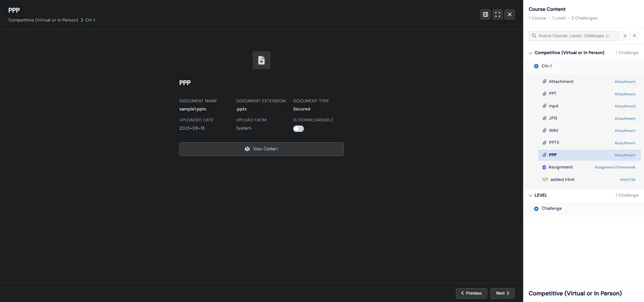Collapse all sections with double-up chevron
The image size is (644, 302).
(634, 36)
